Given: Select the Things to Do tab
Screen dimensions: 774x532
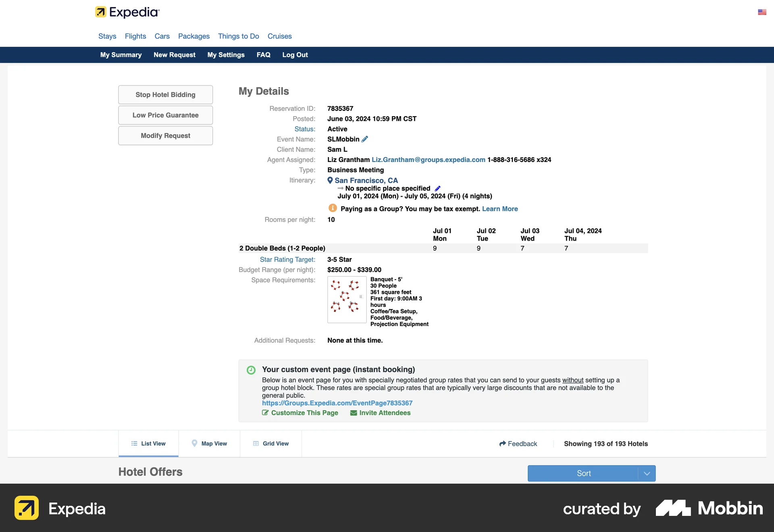Looking at the screenshot, I should (x=238, y=36).
